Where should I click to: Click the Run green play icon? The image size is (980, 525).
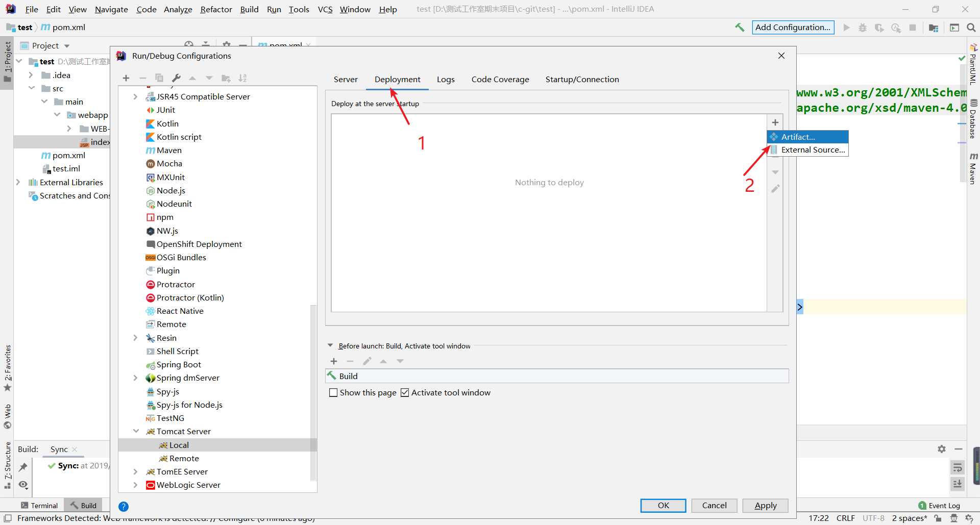pyautogui.click(x=846, y=28)
